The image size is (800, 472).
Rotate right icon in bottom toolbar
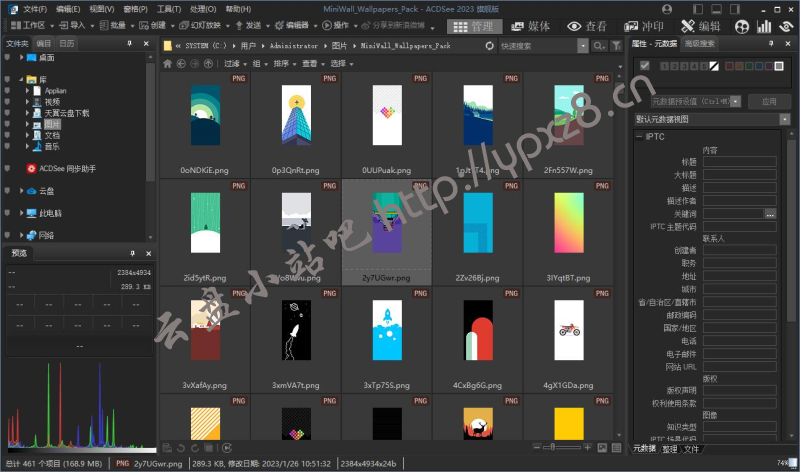click(x=194, y=448)
